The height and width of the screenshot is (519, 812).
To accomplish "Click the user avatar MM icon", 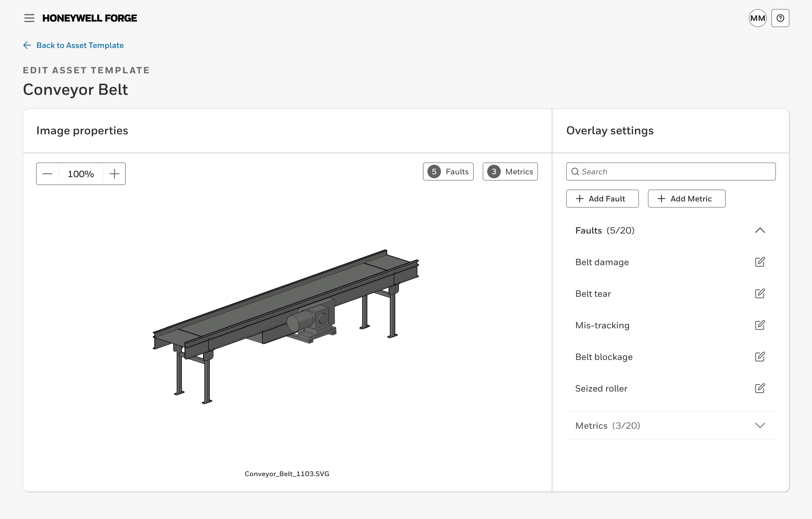I will click(x=758, y=18).
